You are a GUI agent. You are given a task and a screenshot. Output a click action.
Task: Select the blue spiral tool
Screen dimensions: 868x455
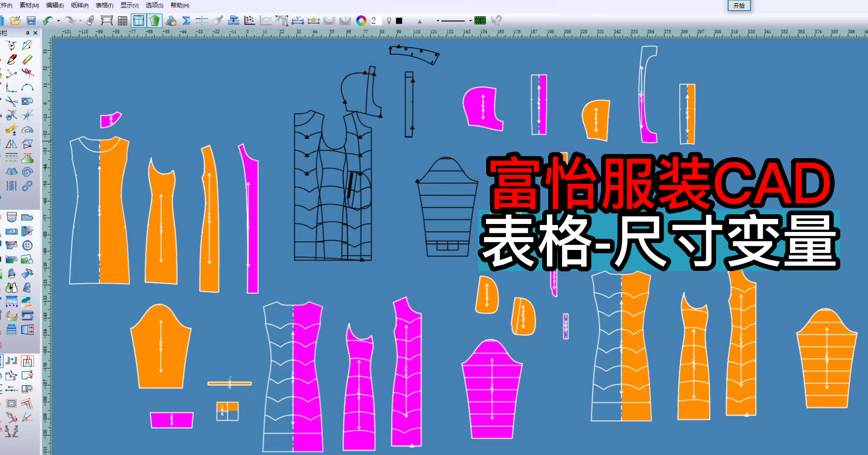27,172
